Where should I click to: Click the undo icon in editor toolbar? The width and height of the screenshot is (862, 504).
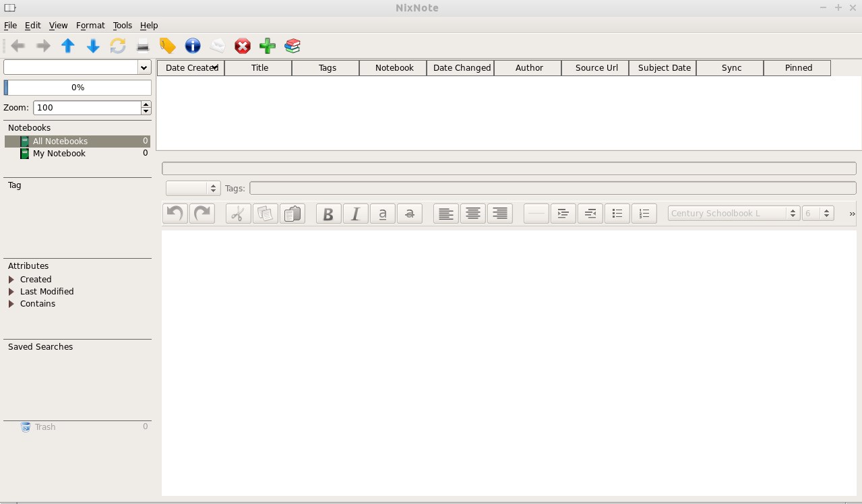point(175,214)
